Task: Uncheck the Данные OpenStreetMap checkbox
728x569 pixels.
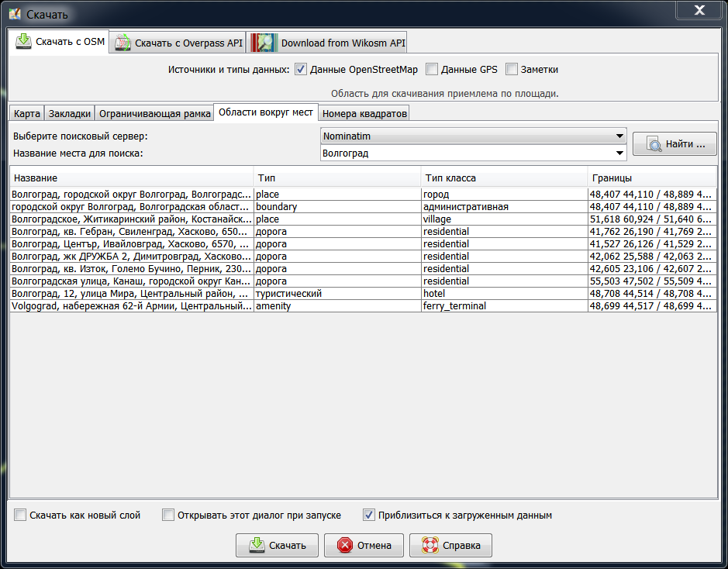Action: coord(301,70)
